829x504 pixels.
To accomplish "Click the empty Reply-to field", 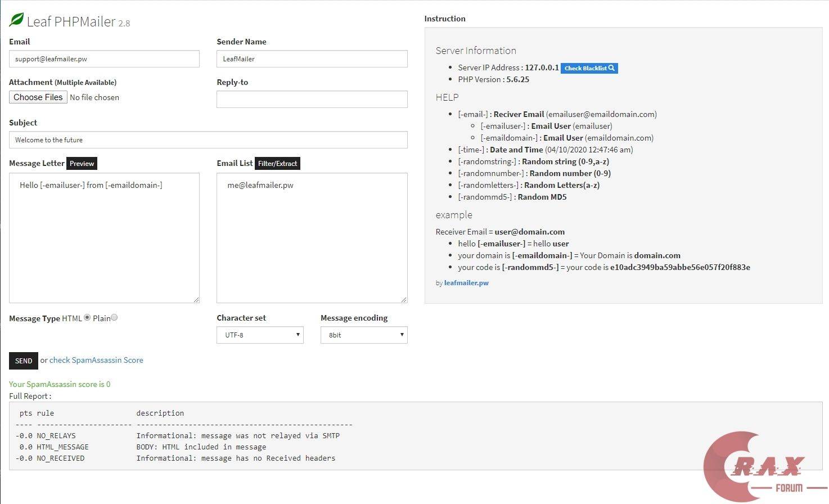I will [312, 100].
